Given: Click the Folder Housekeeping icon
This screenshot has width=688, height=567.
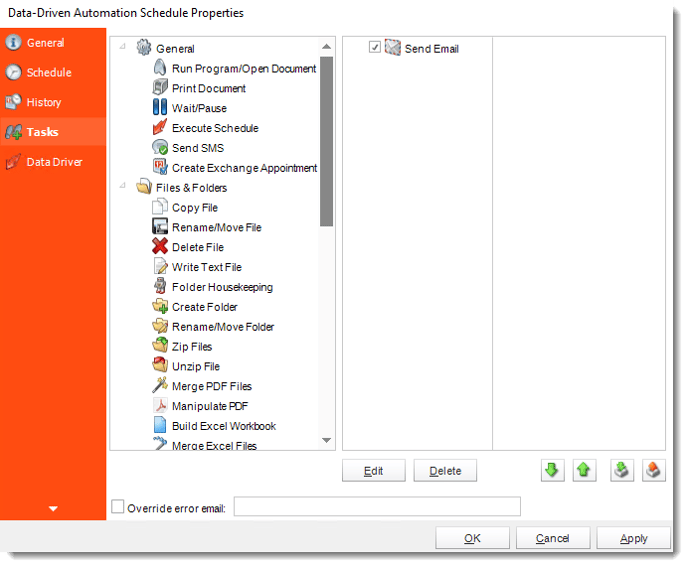Looking at the screenshot, I should (x=160, y=286).
